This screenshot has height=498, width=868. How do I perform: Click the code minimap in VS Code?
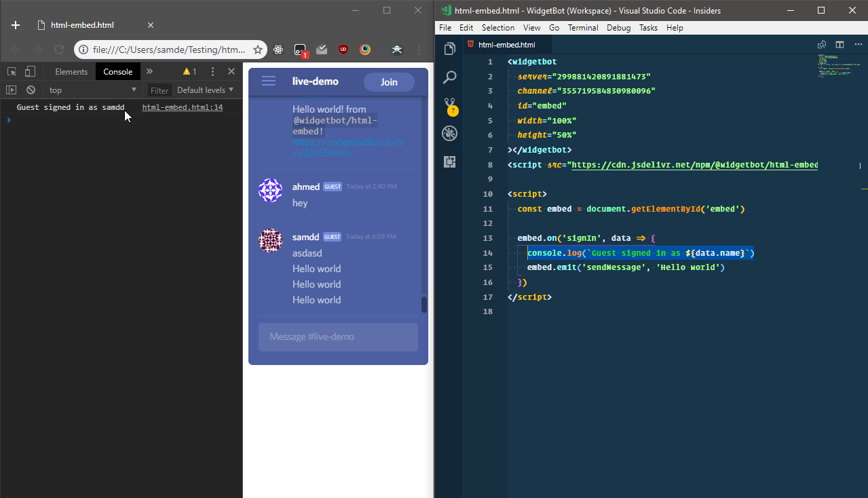point(838,66)
